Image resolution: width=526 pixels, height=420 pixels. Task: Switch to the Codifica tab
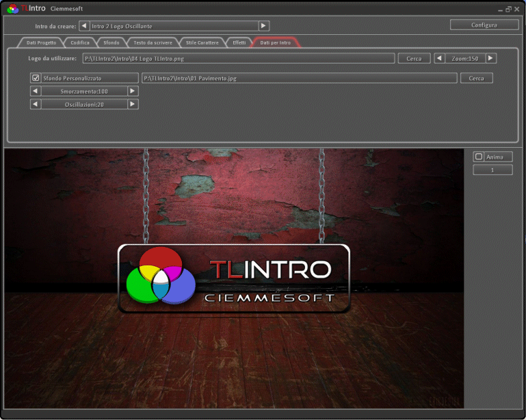point(80,42)
